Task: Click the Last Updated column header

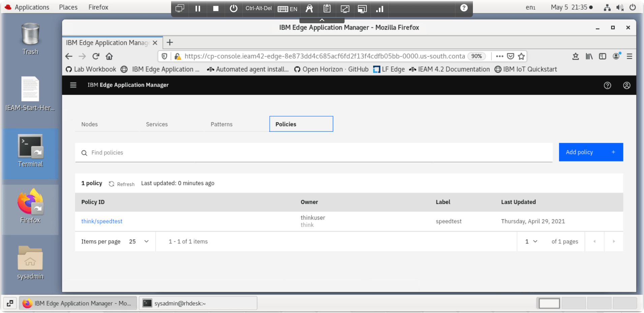Action: pos(518,202)
